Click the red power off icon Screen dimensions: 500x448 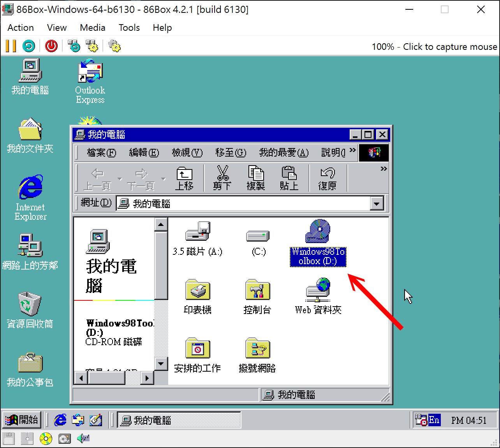(51, 46)
